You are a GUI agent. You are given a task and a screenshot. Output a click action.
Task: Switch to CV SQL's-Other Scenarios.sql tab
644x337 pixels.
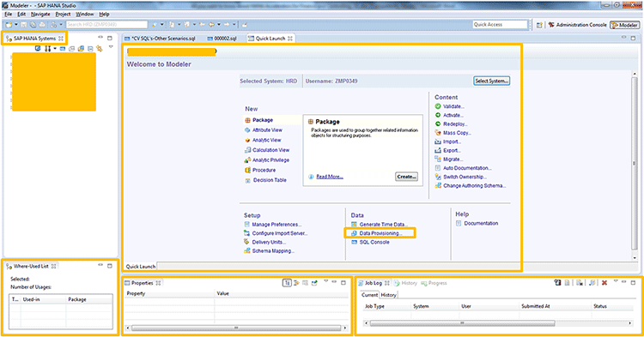click(x=161, y=38)
